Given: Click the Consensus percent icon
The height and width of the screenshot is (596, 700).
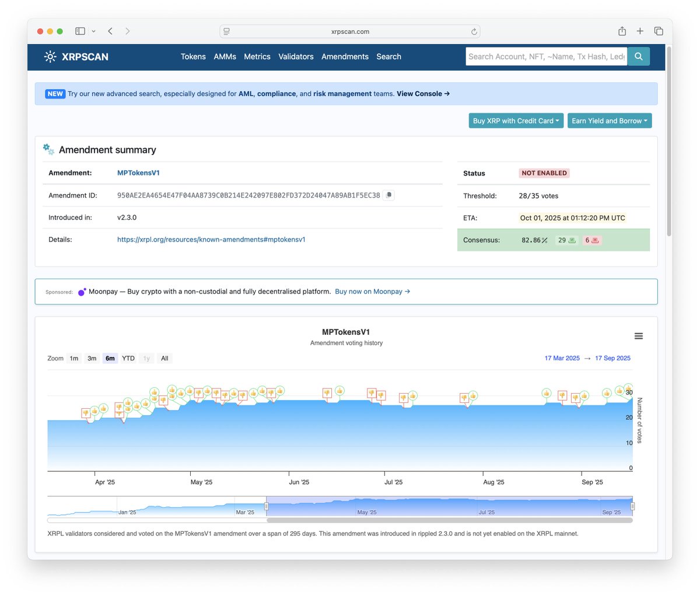Looking at the screenshot, I should pos(544,240).
